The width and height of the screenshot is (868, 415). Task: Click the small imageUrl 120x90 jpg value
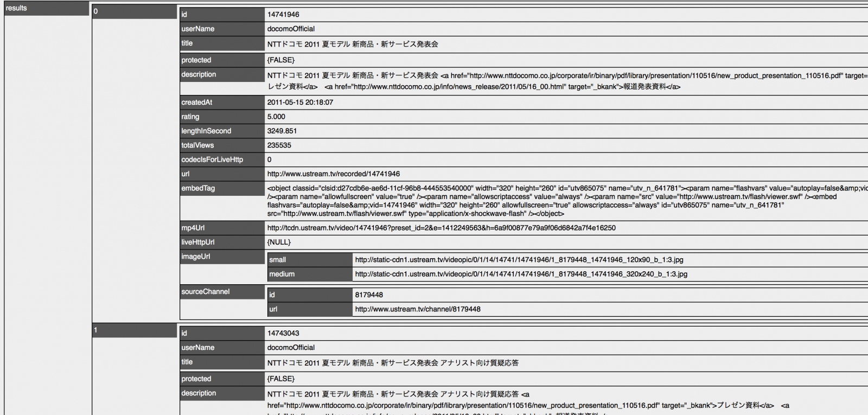coord(519,260)
